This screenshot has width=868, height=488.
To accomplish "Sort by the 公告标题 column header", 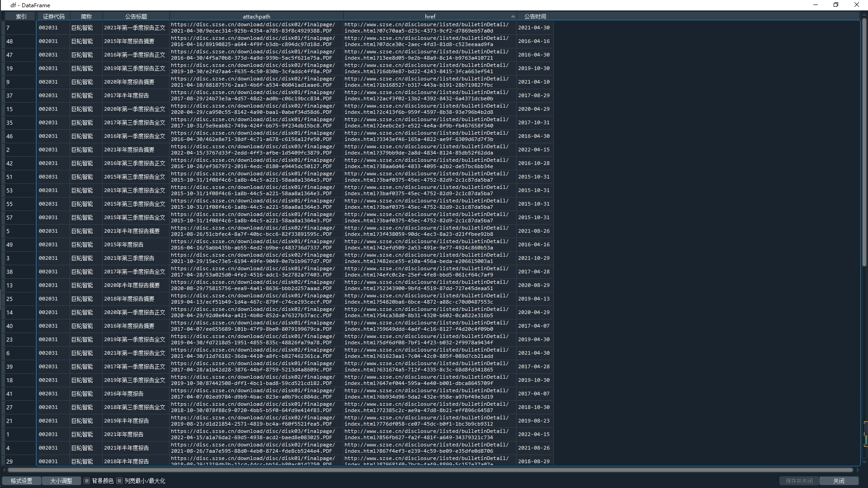I will [x=136, y=16].
